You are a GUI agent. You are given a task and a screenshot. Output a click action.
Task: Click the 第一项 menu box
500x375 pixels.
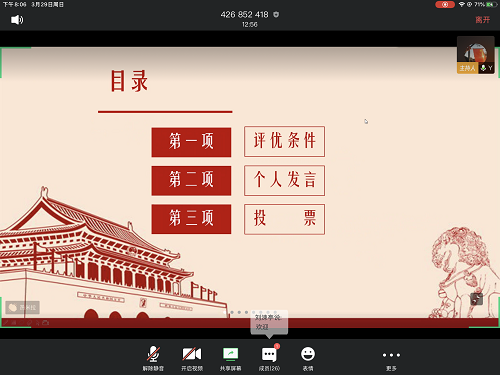click(191, 142)
